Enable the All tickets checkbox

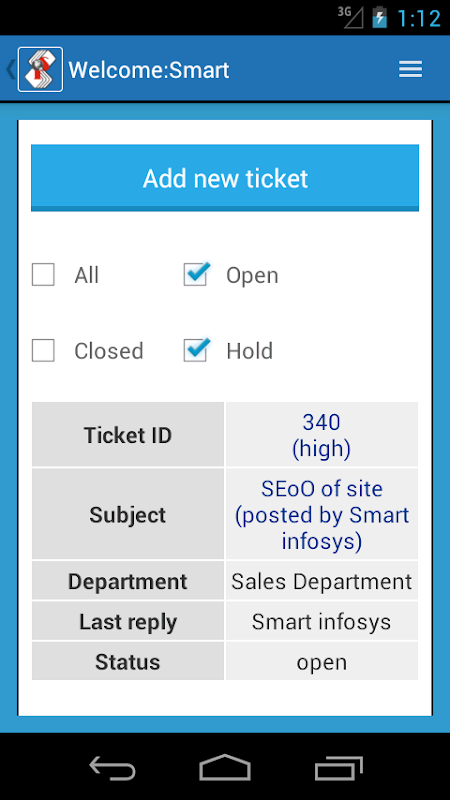[x=43, y=275]
